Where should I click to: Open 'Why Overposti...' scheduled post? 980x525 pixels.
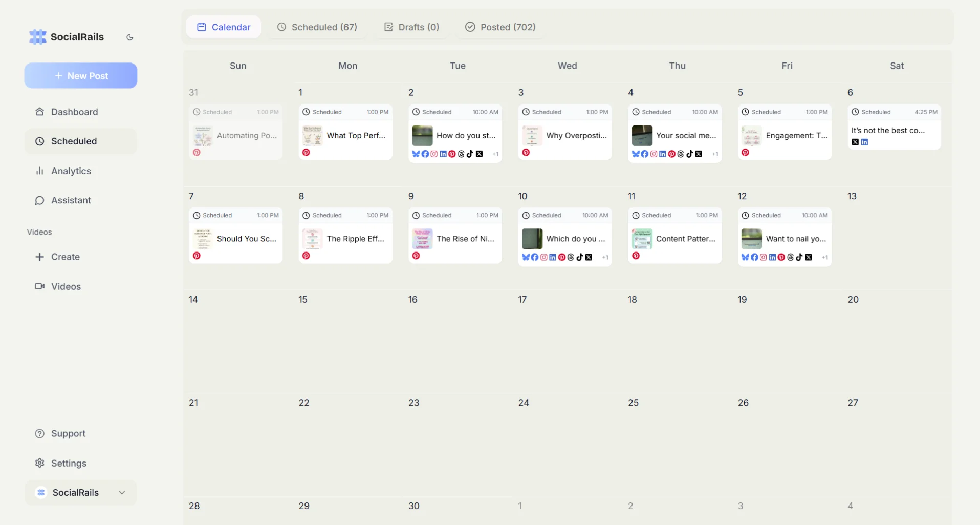click(565, 132)
